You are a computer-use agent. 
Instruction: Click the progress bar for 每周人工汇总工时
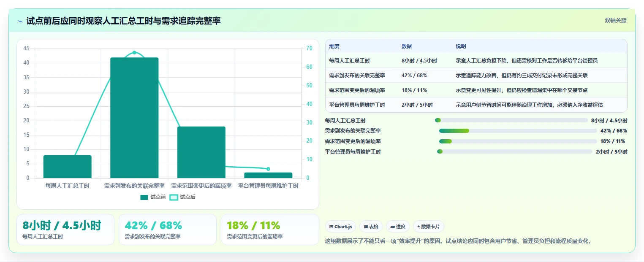pos(511,120)
